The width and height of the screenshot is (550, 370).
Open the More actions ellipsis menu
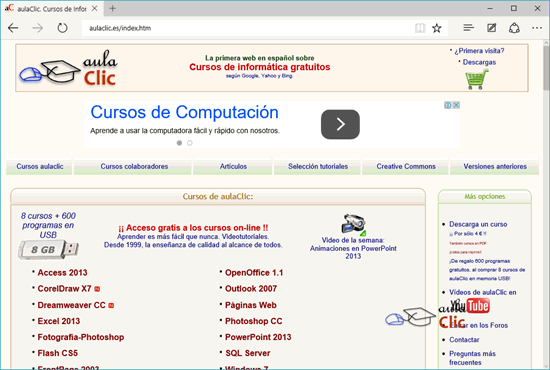(537, 28)
